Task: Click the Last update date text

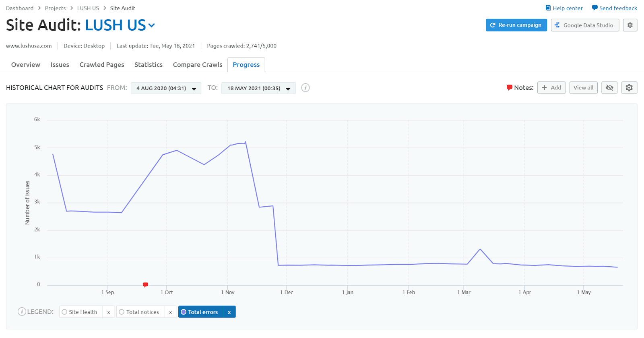Action: [x=156, y=46]
